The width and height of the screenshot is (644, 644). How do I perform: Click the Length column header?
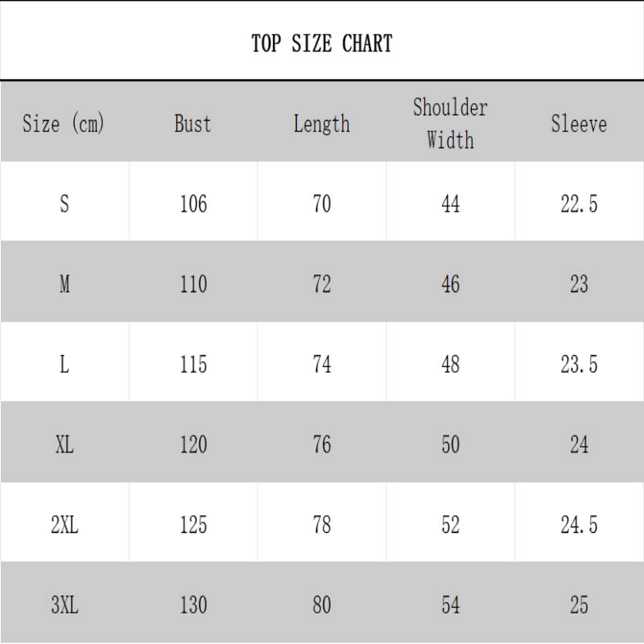[x=322, y=124]
